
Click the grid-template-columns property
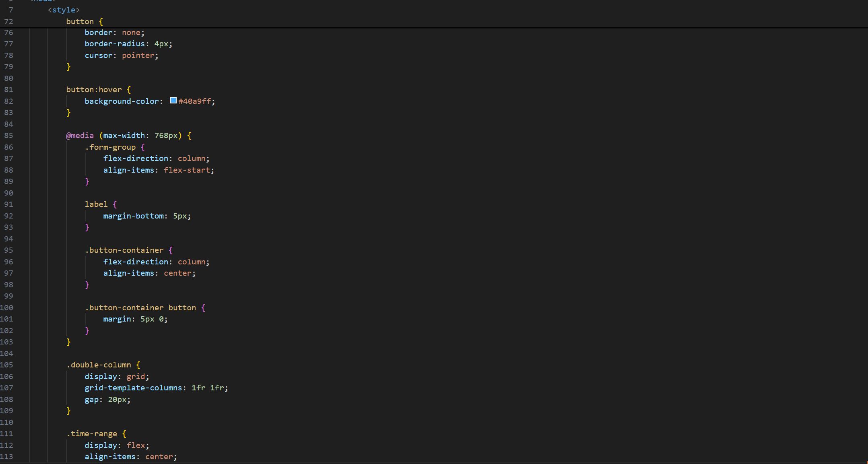[x=133, y=388]
